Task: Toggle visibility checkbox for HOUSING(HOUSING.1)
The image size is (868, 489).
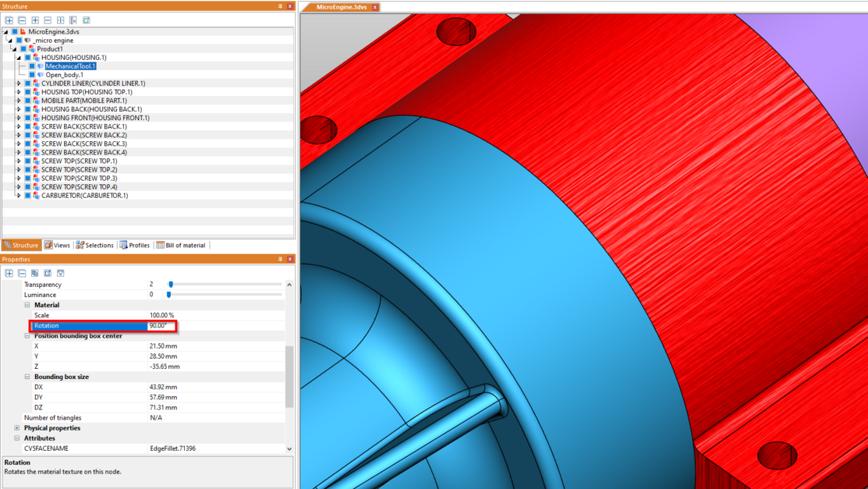Action: coord(27,58)
